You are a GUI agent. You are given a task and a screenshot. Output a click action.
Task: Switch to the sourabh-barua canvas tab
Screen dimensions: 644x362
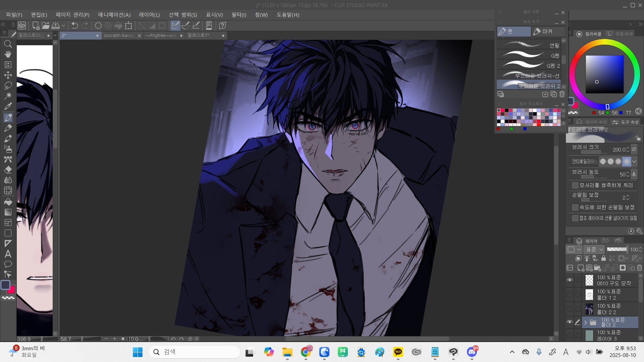[x=119, y=35]
